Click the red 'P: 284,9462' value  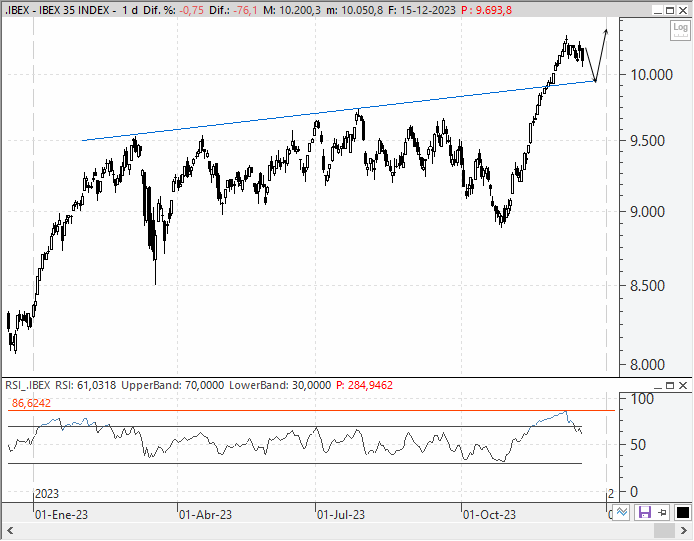click(364, 385)
